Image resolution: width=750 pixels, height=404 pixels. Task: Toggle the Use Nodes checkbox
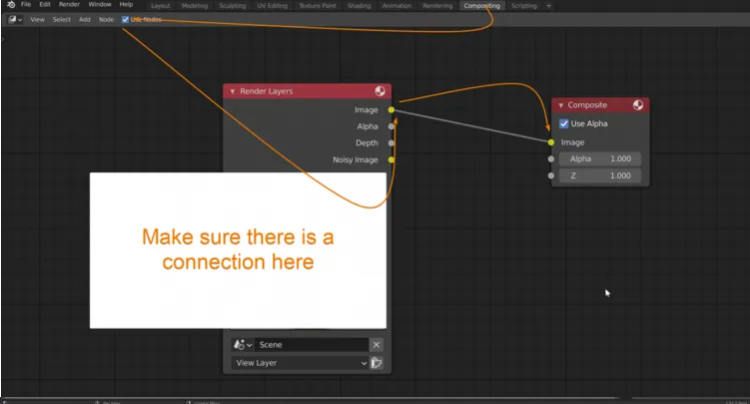click(x=125, y=19)
